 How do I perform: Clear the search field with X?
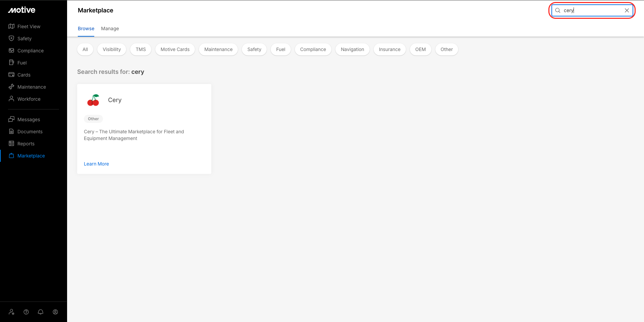[627, 10]
